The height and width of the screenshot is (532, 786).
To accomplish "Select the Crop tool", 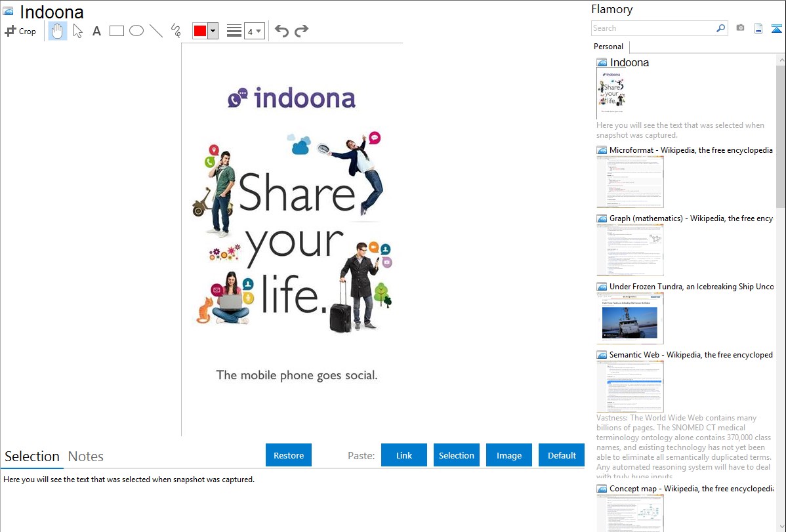I will point(20,31).
